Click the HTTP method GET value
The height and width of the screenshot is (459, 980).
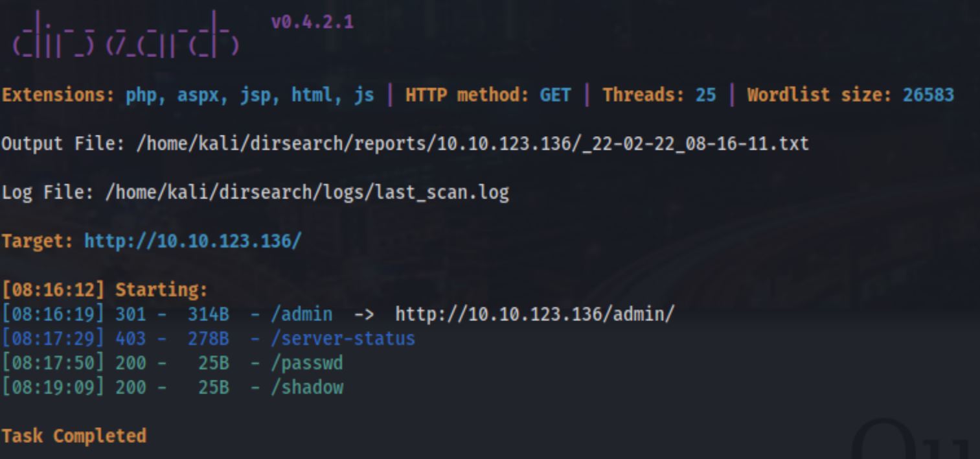(555, 95)
